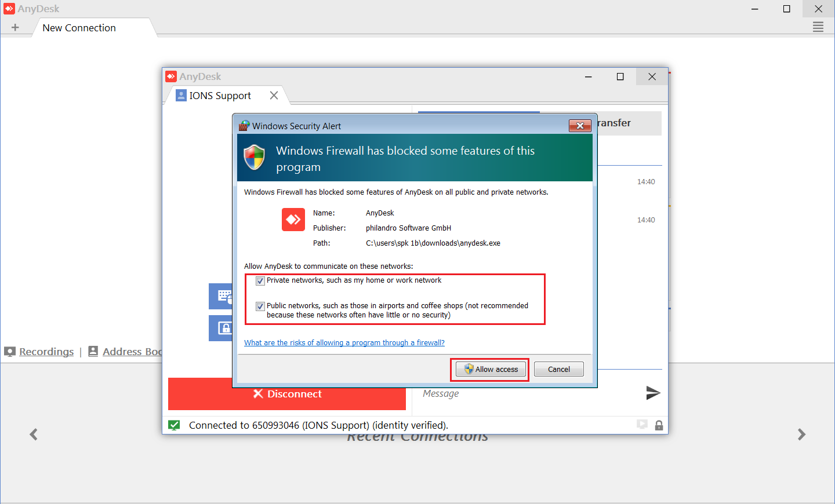Click the AnyDesk logo in main title bar
Viewport: 835px width, 504px height.
point(9,9)
